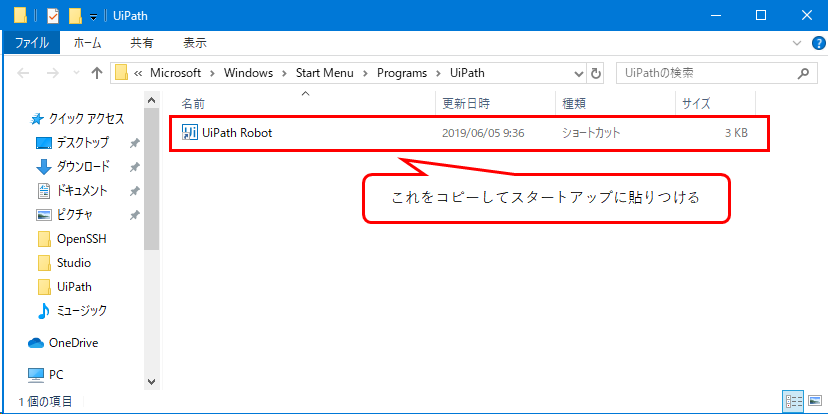Open ミュージック in navigation pane
Viewport: 828px width, 414px height.
[x=82, y=310]
